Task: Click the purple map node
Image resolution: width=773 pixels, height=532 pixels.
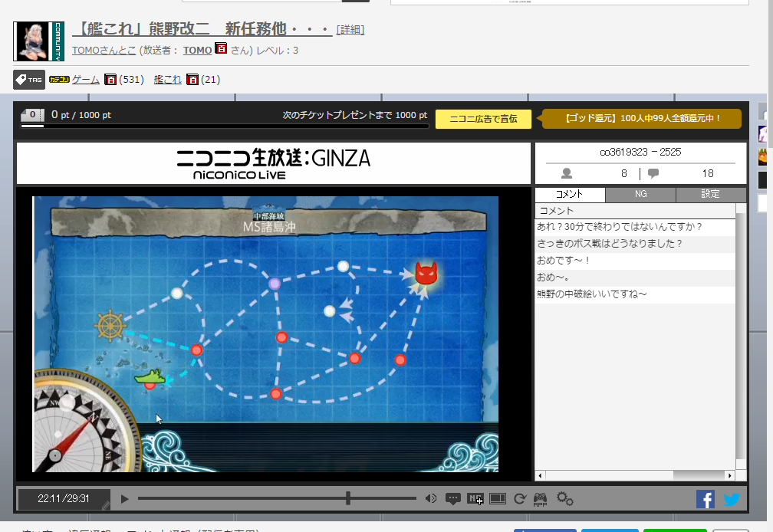Action: (x=275, y=284)
